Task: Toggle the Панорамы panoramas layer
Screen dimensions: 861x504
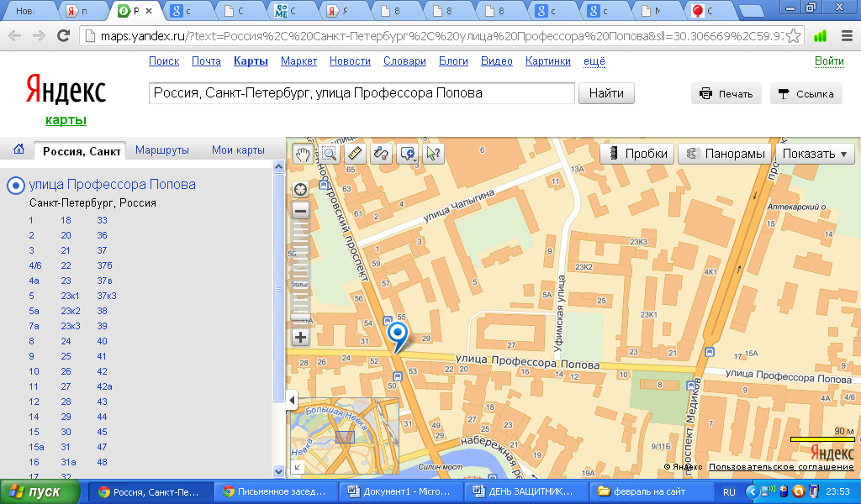Action: click(x=725, y=154)
